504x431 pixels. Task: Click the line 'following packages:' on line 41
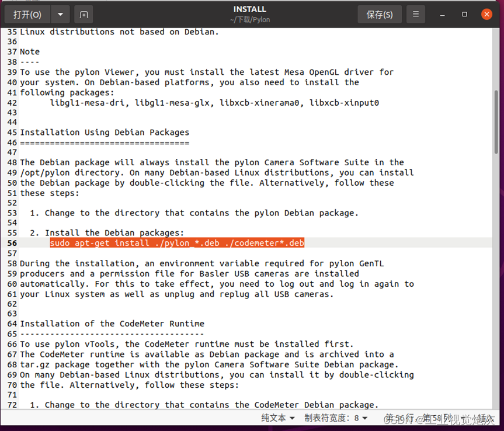tap(67, 92)
